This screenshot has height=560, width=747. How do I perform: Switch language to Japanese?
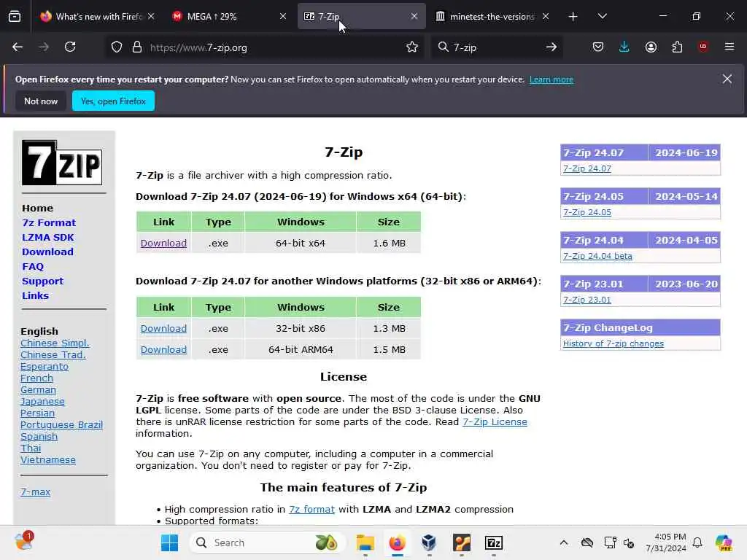tap(42, 402)
